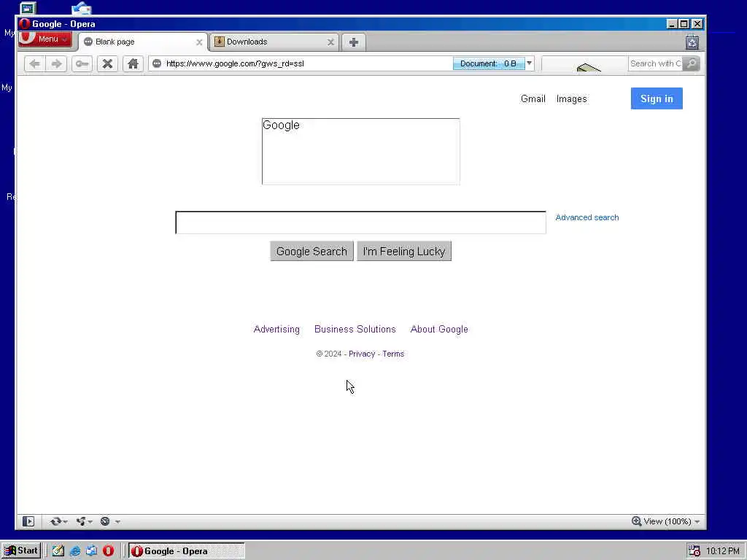Expand the address bar history dropdown arrow
Viewport: 747px width, 560px height.
[530, 63]
